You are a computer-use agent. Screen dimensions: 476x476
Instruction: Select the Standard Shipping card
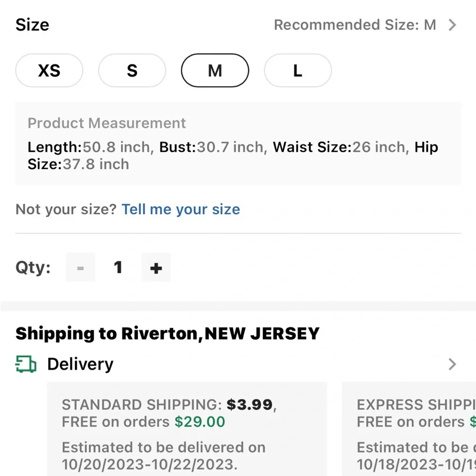click(x=187, y=428)
